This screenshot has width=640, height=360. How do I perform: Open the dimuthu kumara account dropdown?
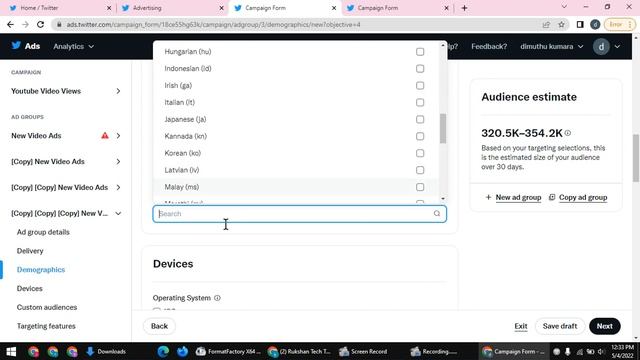click(551, 47)
